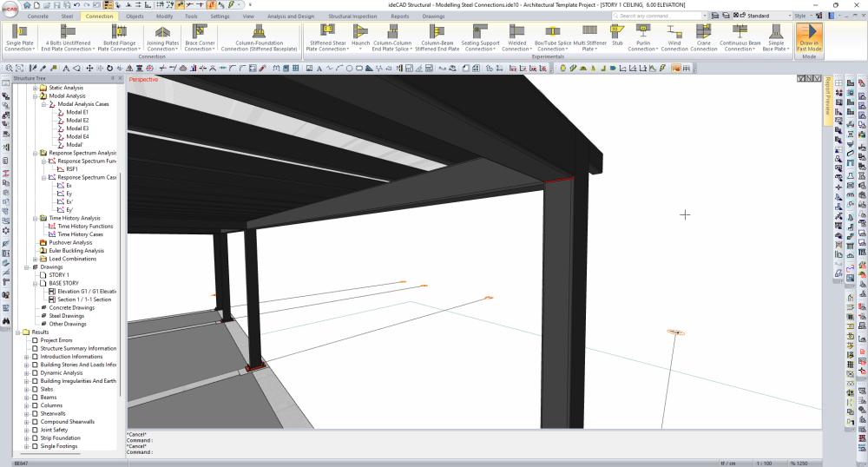
Task: Open the Structural Inspection tab
Action: 352,16
